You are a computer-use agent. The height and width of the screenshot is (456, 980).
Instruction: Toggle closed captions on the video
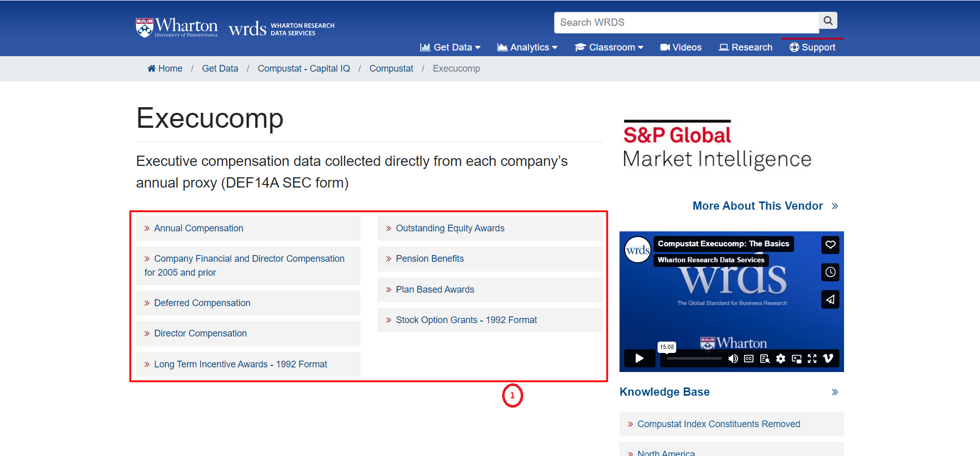(749, 359)
